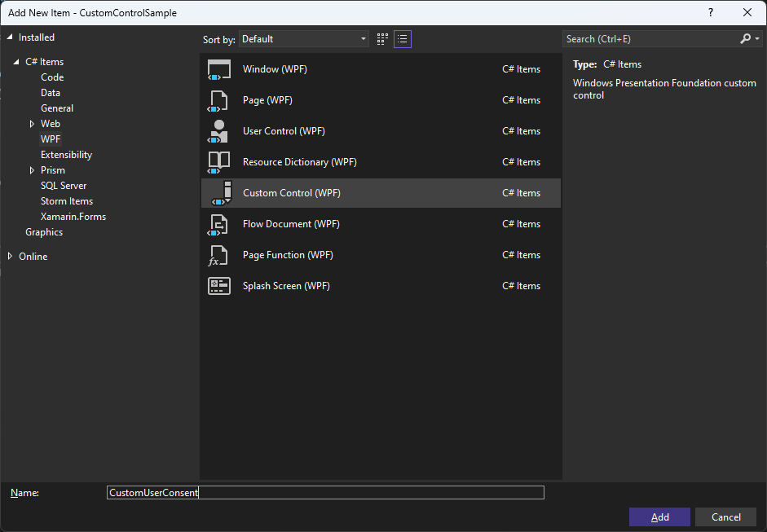Expand the Web tree node
This screenshot has height=532, width=767.
pyautogui.click(x=32, y=124)
